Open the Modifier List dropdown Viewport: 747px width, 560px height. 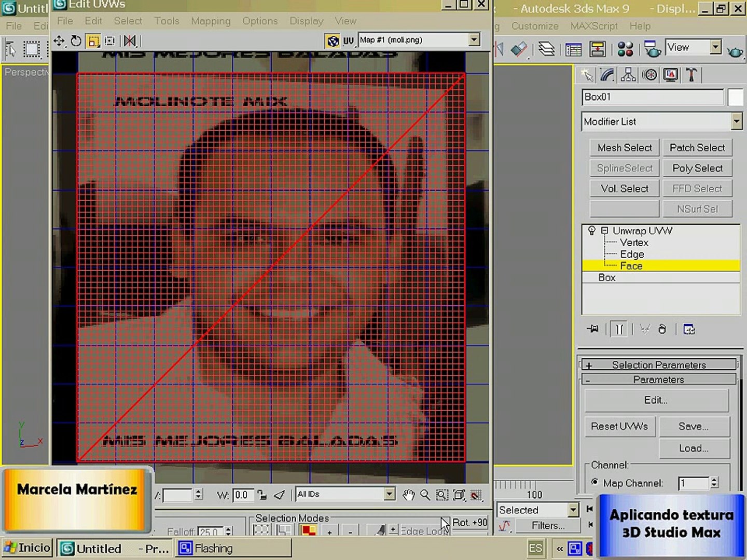click(x=736, y=122)
